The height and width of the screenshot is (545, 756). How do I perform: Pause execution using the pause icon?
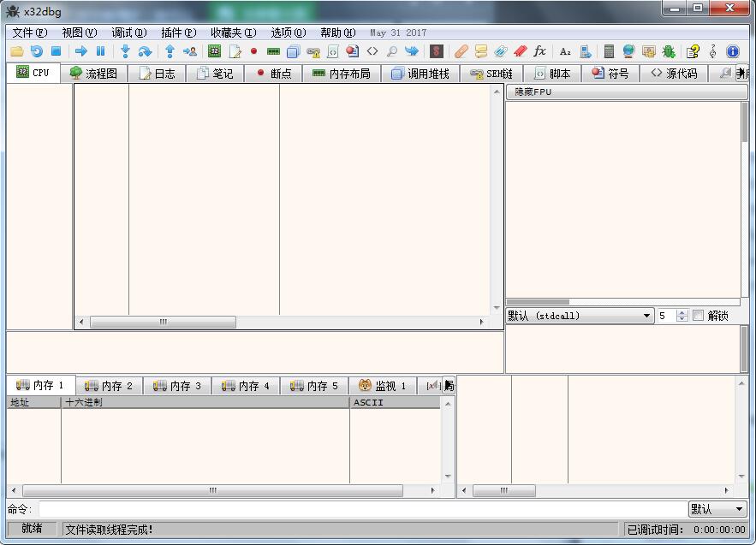(100, 51)
